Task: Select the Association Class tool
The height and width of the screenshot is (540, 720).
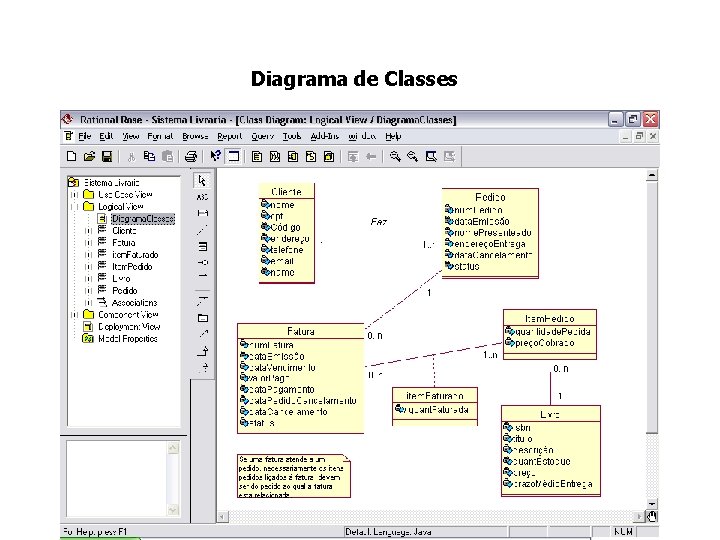Action: (x=202, y=301)
